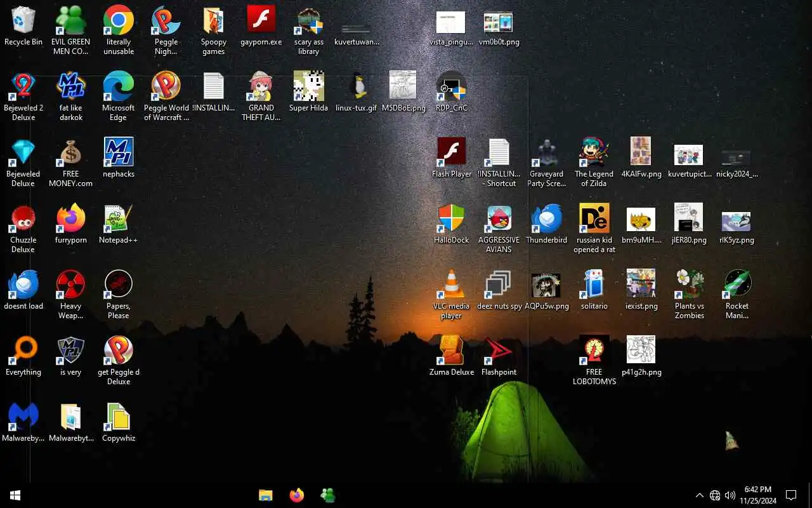Select the Microsoft Edge desktop shortcut
This screenshot has height=508, width=812.
[x=119, y=86]
